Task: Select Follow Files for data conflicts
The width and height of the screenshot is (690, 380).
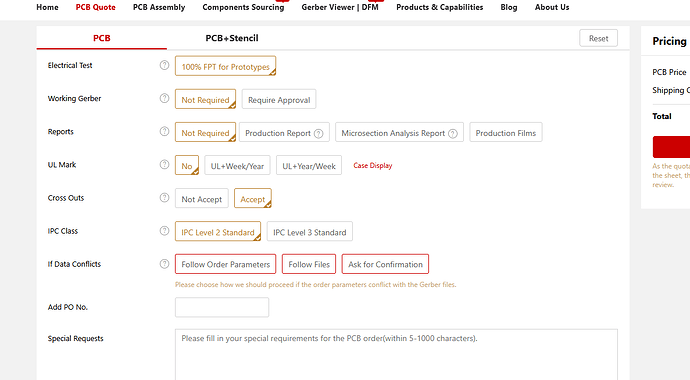Action: click(309, 264)
